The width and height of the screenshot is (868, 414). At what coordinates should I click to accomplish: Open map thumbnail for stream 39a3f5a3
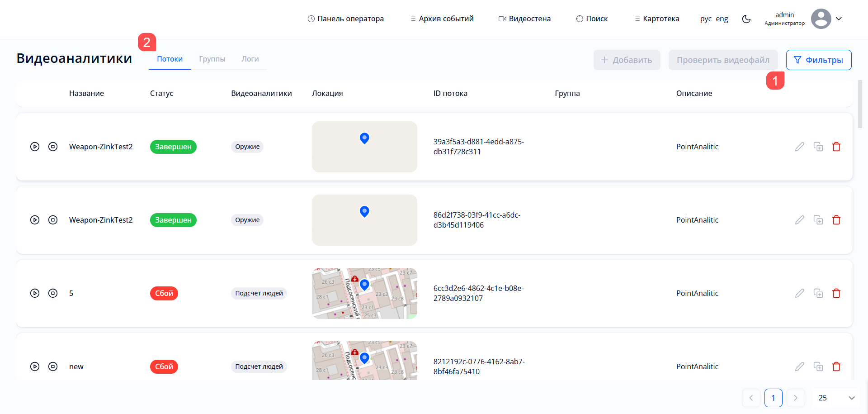(364, 147)
